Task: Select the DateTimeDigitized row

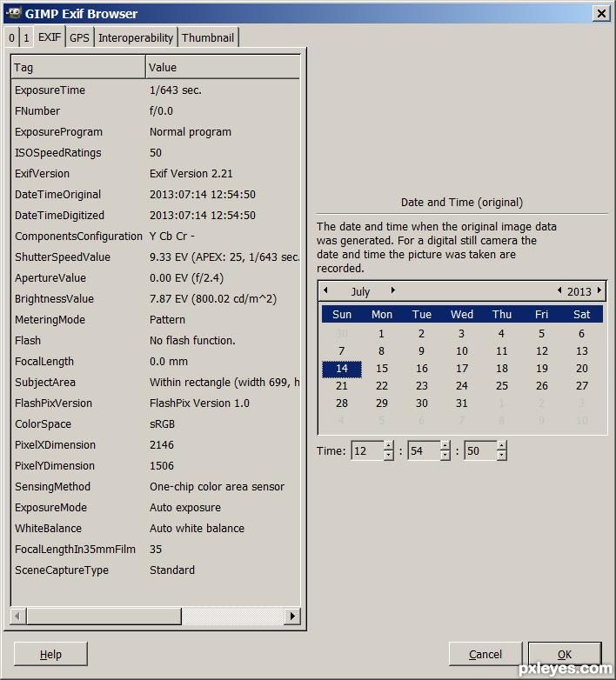Action: pyautogui.click(x=156, y=215)
